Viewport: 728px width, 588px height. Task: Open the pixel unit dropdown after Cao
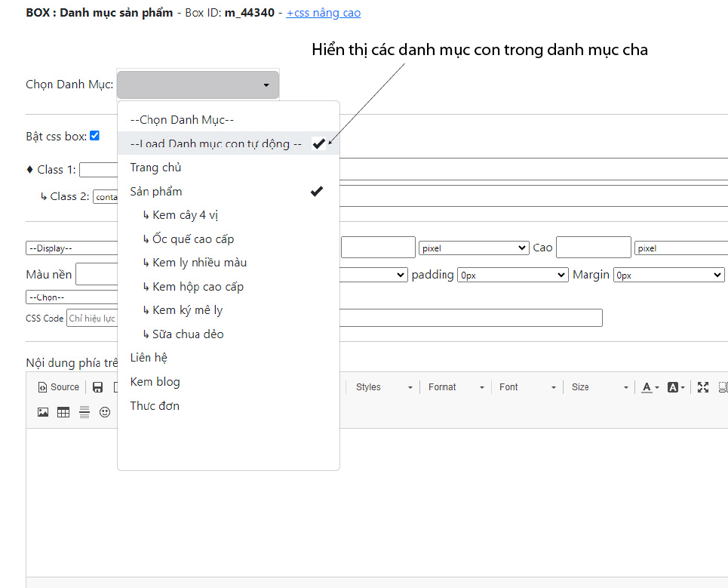680,248
